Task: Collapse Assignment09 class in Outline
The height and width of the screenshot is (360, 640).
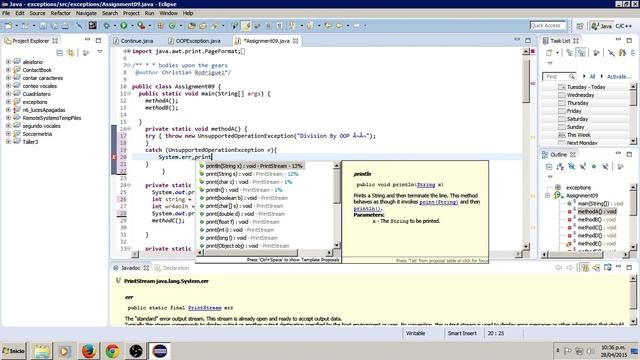Action: 548,196
